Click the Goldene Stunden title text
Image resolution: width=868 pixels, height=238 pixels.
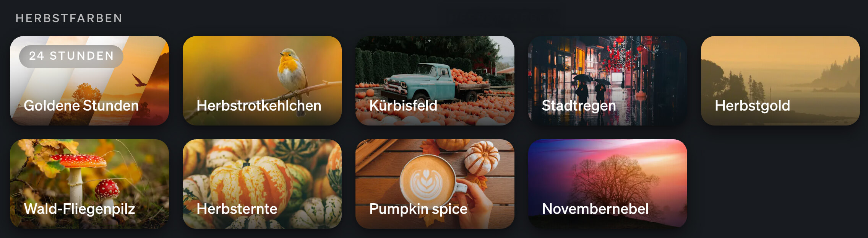(x=81, y=106)
